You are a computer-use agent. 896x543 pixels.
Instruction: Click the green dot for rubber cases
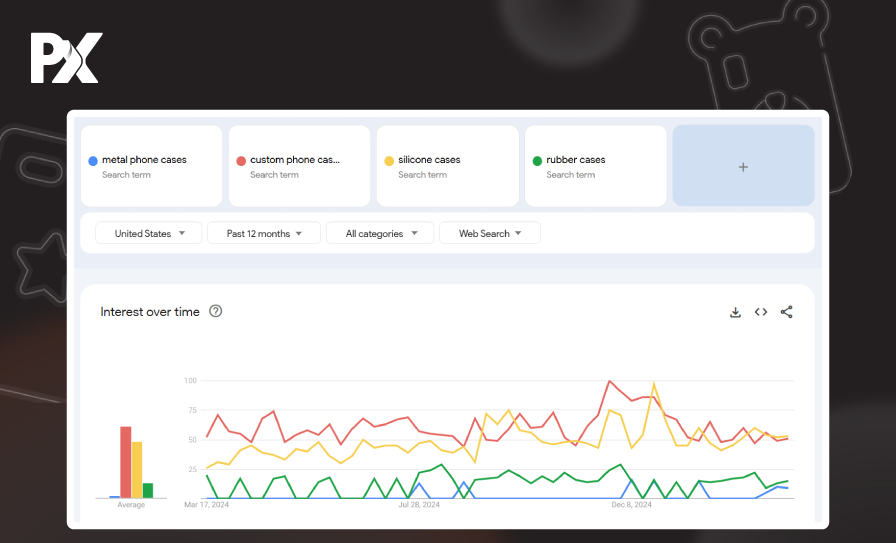(537, 160)
